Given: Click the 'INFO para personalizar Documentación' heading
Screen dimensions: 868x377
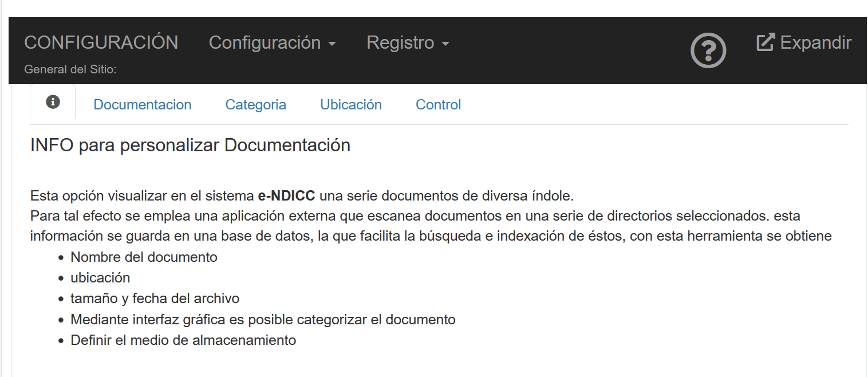Looking at the screenshot, I should tap(190, 146).
